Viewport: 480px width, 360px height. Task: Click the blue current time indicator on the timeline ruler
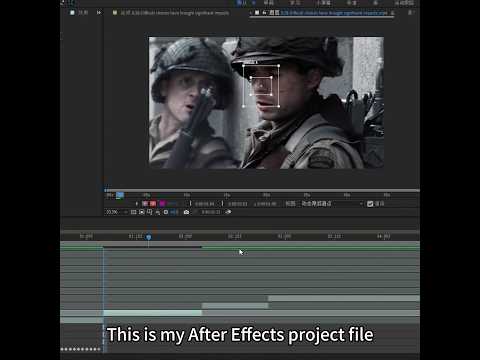coord(149,237)
